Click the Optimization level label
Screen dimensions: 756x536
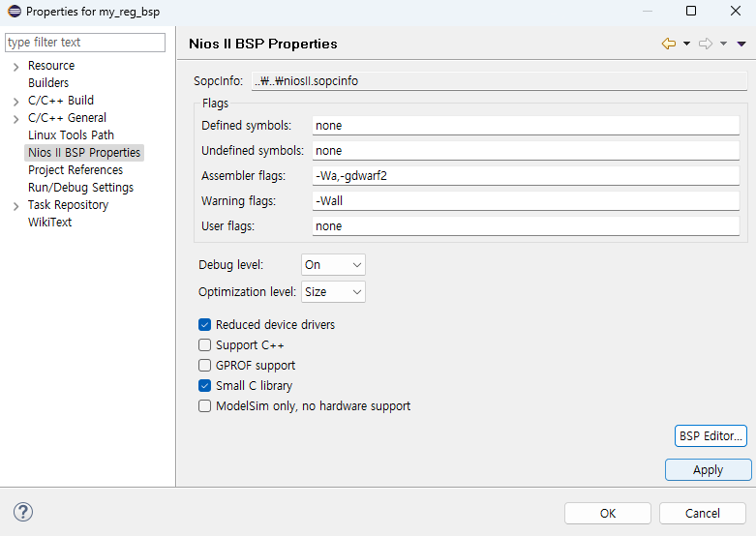[247, 291]
